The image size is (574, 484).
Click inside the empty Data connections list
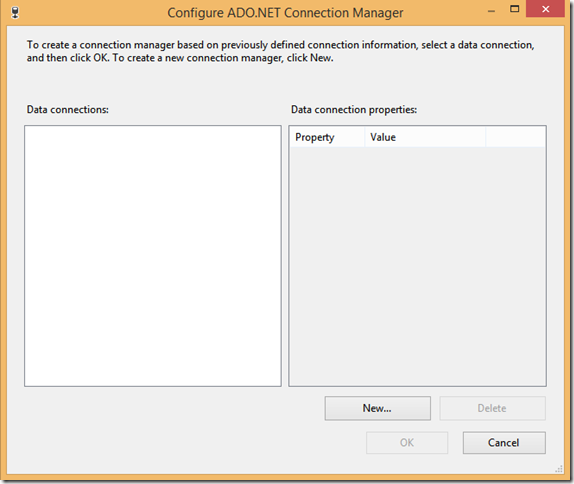[x=153, y=256]
